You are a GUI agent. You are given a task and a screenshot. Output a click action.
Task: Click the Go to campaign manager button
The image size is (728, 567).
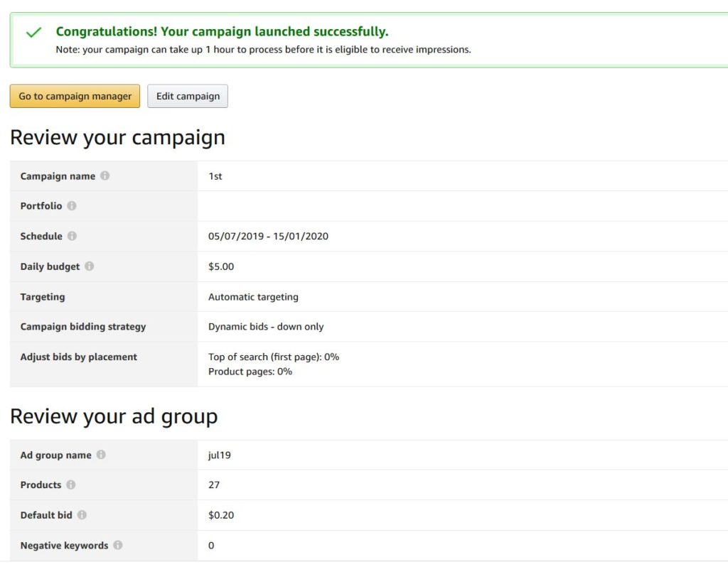click(x=75, y=97)
